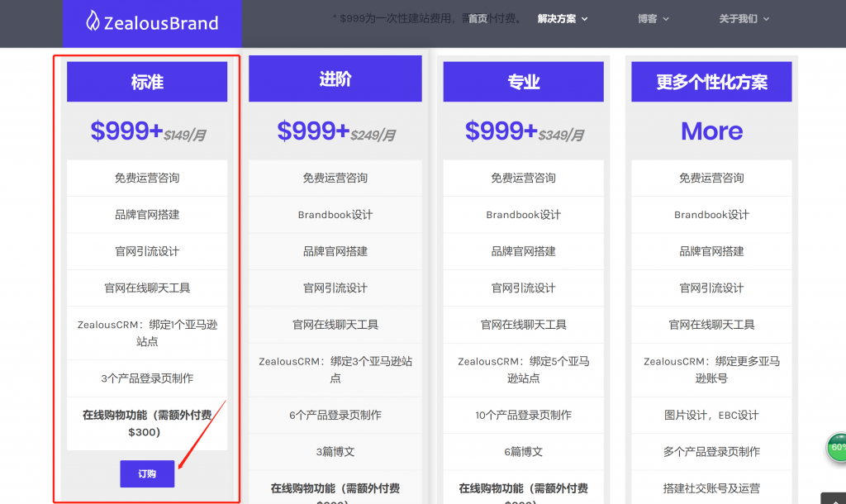
Task: Go to 首页 in the navigation bar
Action: point(478,19)
